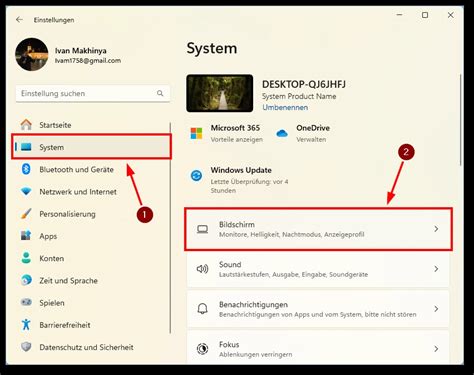Open Benachrichtigungen settings row
This screenshot has height=375, width=474.
(x=318, y=309)
